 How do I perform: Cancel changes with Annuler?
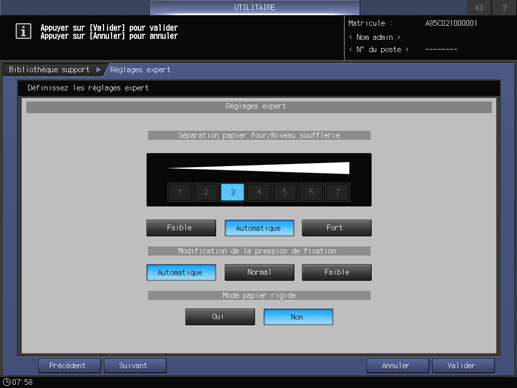[397, 366]
